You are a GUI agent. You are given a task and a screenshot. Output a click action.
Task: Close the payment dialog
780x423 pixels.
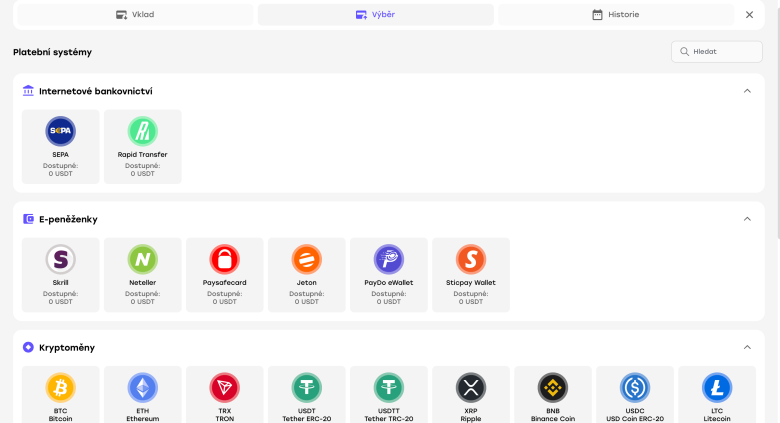750,15
